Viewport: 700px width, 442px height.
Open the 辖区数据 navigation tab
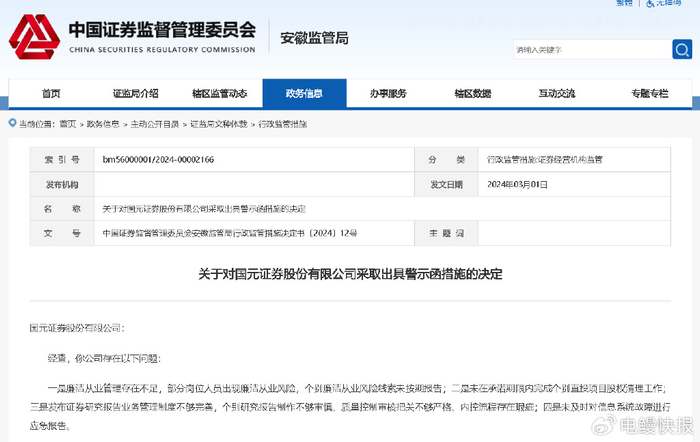click(x=473, y=93)
